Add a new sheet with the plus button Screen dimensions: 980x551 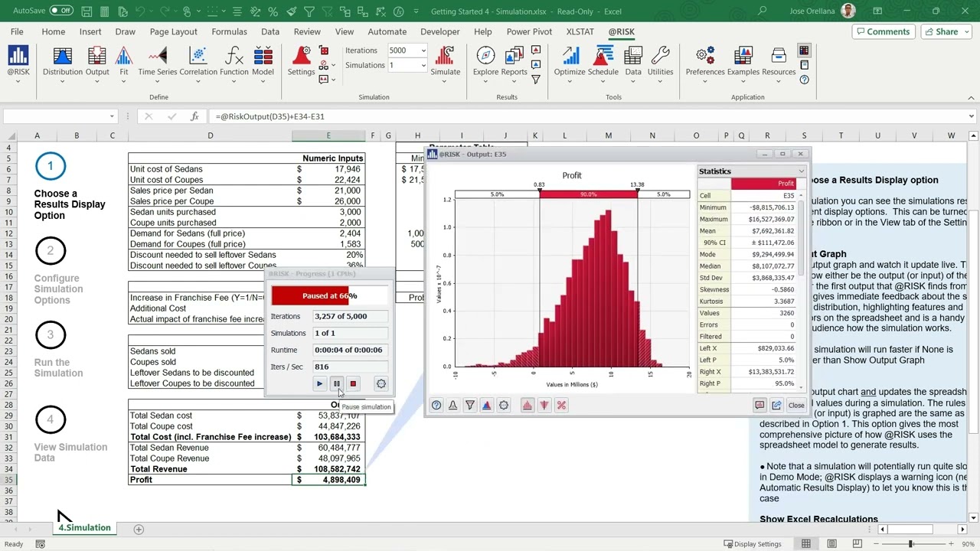tap(139, 529)
